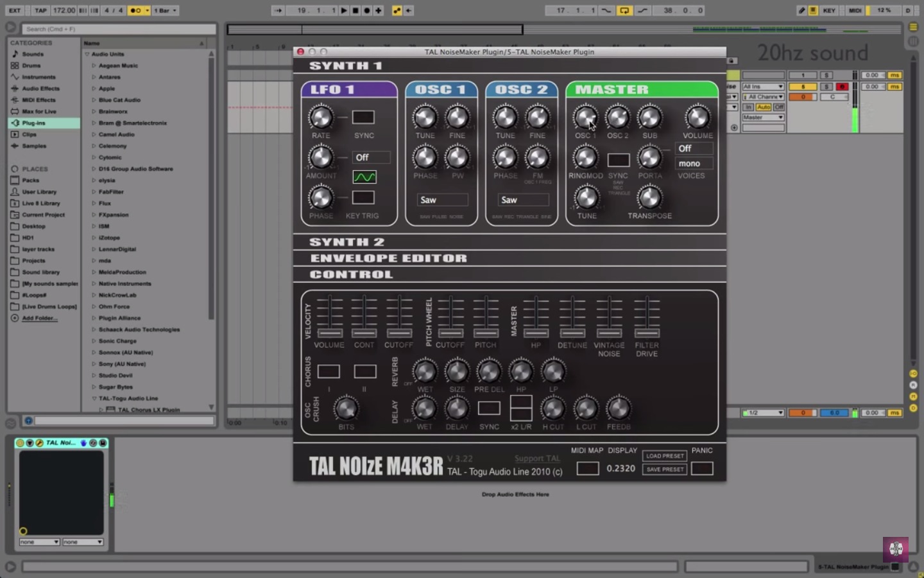Click the MASTER TRANSPOSE knob
This screenshot has width=924, height=578.
tap(649, 198)
